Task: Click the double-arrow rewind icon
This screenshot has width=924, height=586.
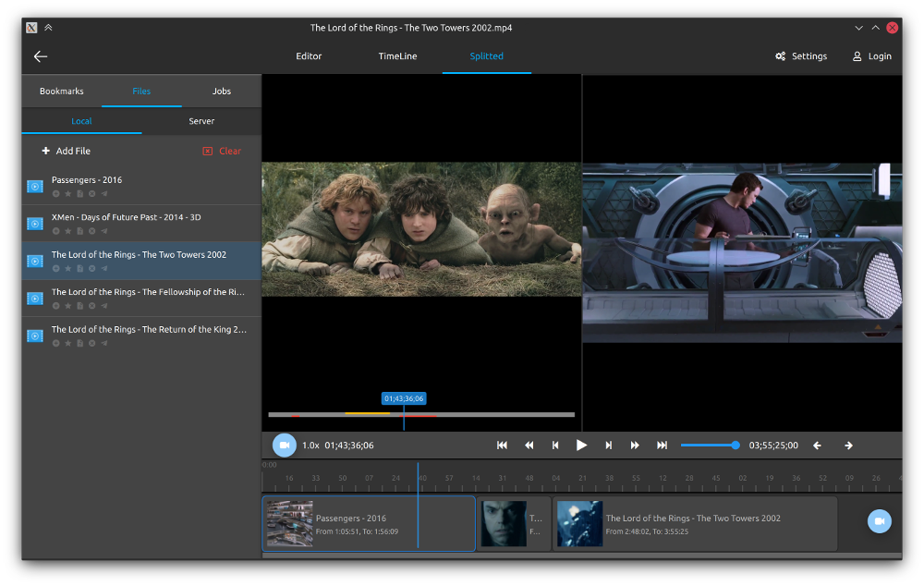Action: [x=529, y=446]
